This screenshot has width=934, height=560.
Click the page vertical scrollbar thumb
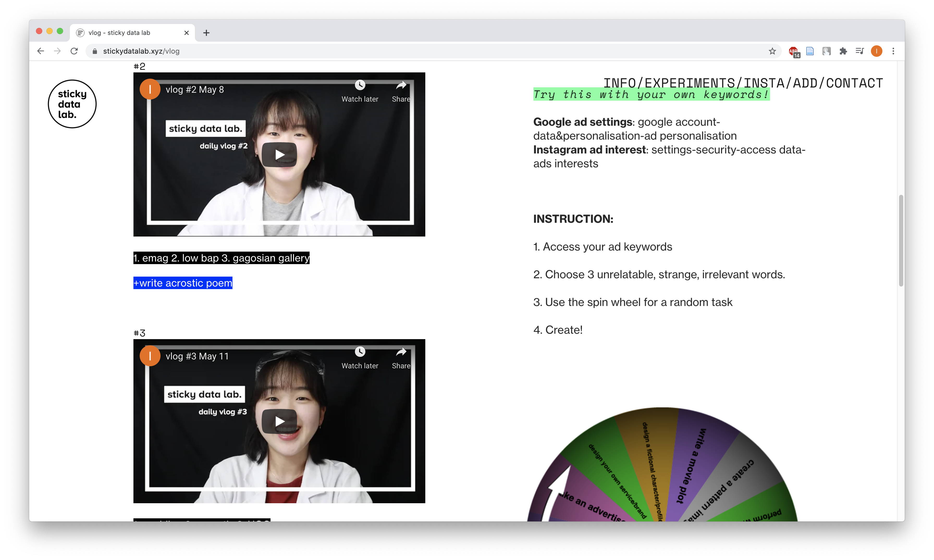(x=901, y=240)
